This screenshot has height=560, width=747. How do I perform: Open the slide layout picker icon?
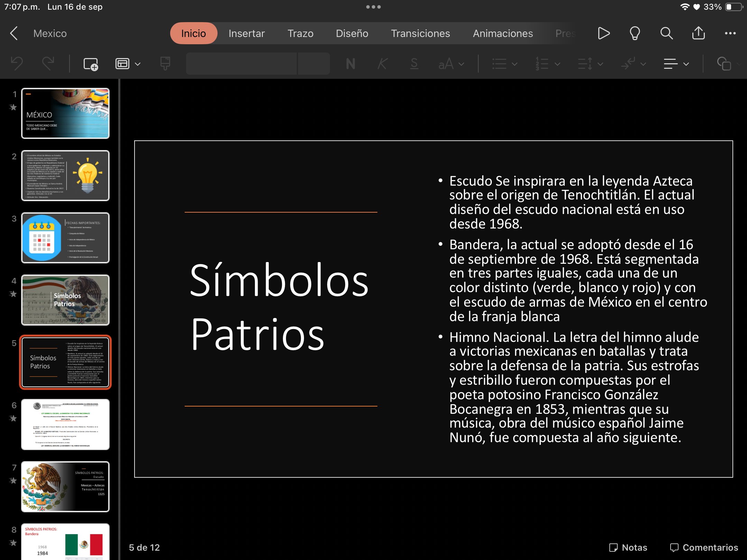(x=122, y=64)
